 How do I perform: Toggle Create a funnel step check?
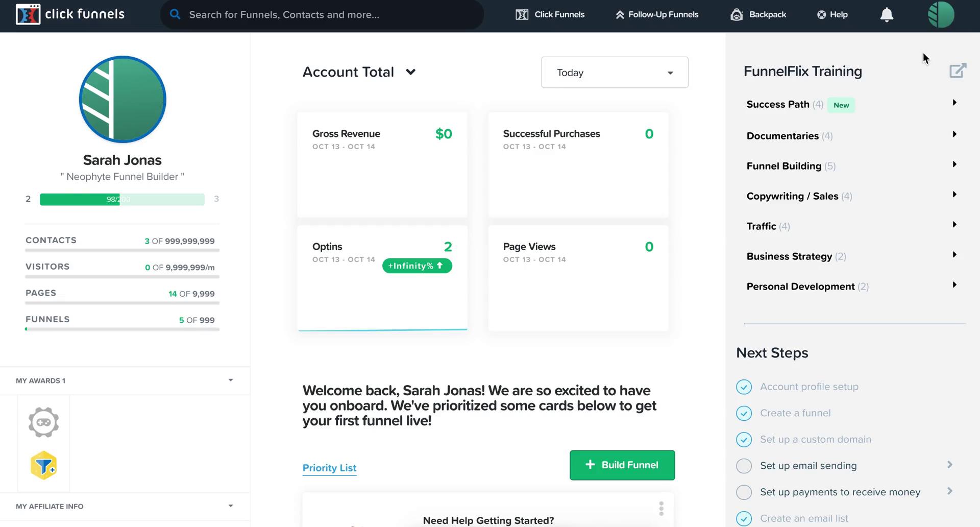tap(744, 413)
